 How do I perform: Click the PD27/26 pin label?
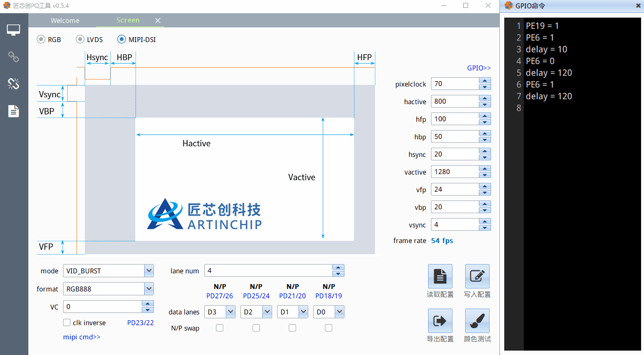(220, 296)
